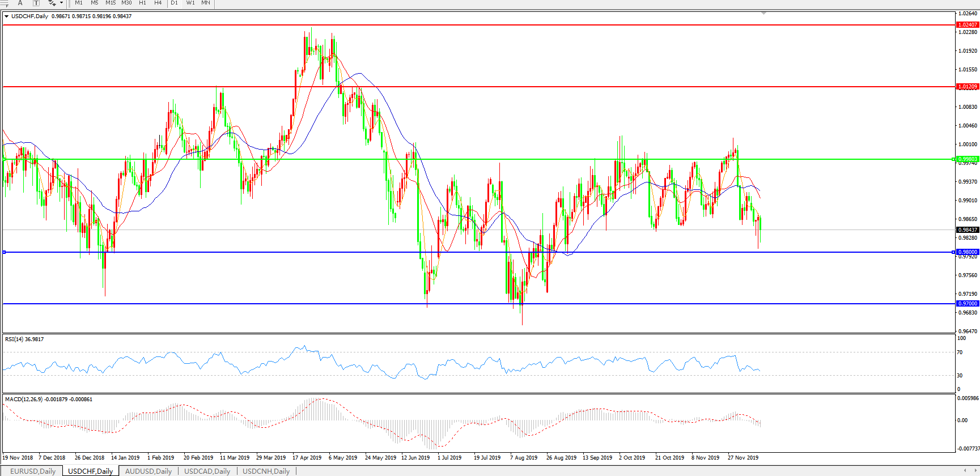Switch to M1 timeframe

pyautogui.click(x=79, y=3)
